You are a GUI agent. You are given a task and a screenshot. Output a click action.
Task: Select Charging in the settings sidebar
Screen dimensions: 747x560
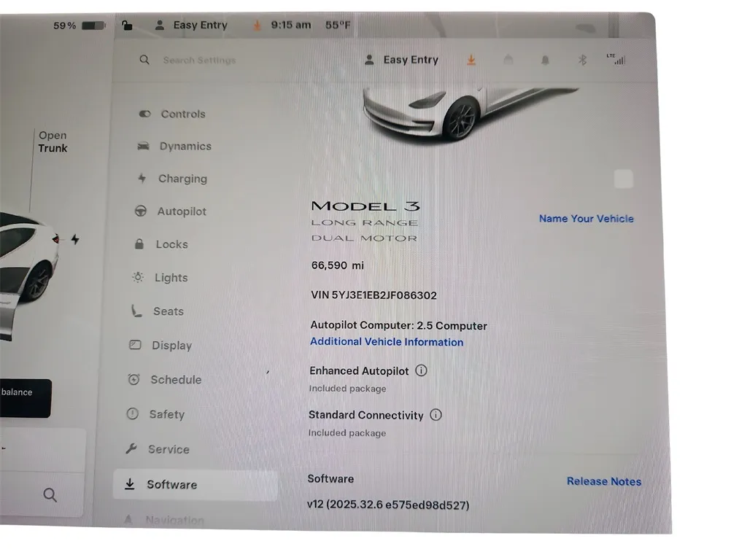coord(172,179)
